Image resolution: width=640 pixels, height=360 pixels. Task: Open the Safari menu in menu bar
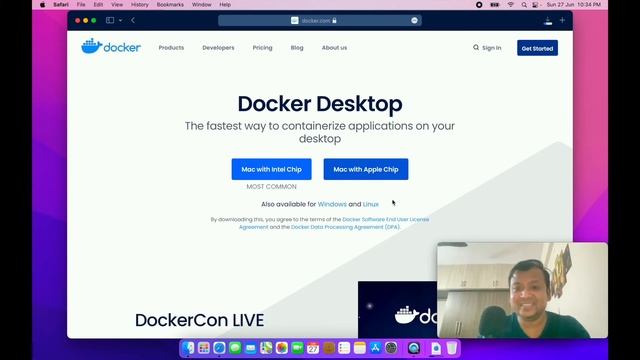point(61,4)
